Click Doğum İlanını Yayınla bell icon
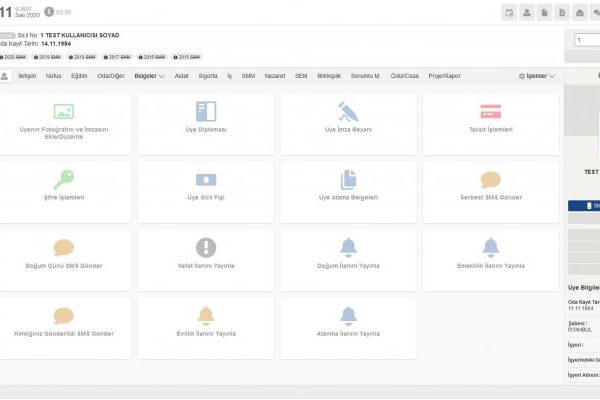This screenshot has width=600, height=400. [x=348, y=248]
